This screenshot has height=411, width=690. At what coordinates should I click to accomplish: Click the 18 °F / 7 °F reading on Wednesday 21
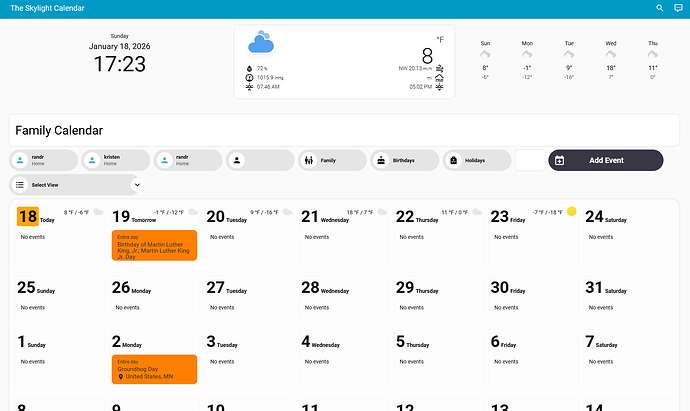[x=360, y=213]
